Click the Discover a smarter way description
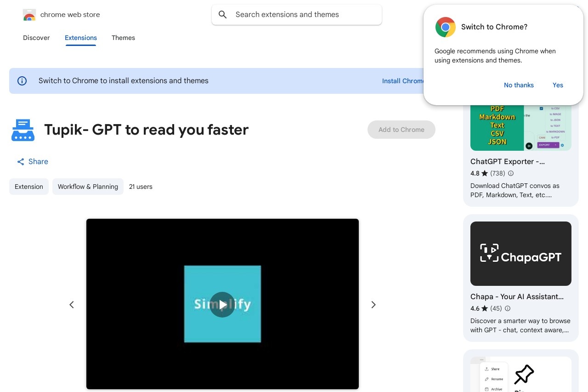The width and height of the screenshot is (588, 392). (x=520, y=325)
